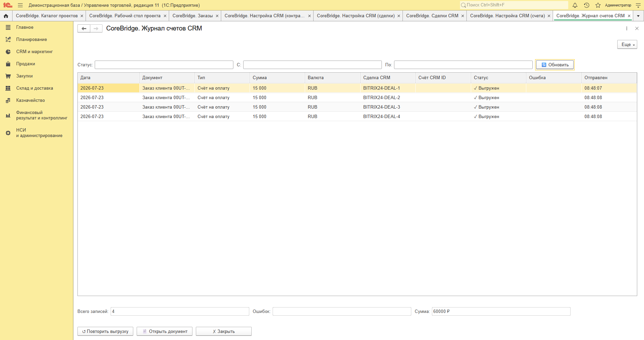
Task: Close the Журнал счетов CRM form
Action: pyautogui.click(x=637, y=28)
